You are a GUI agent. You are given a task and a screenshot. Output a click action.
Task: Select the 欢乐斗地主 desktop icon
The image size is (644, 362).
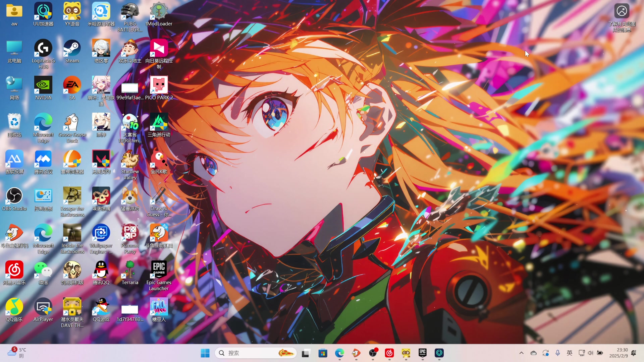pyautogui.click(x=130, y=51)
